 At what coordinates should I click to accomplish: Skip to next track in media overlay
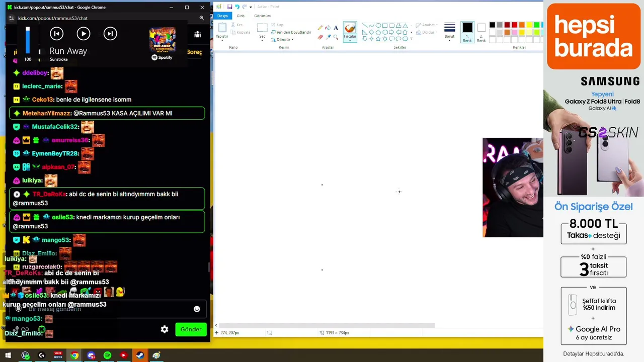[x=110, y=34]
